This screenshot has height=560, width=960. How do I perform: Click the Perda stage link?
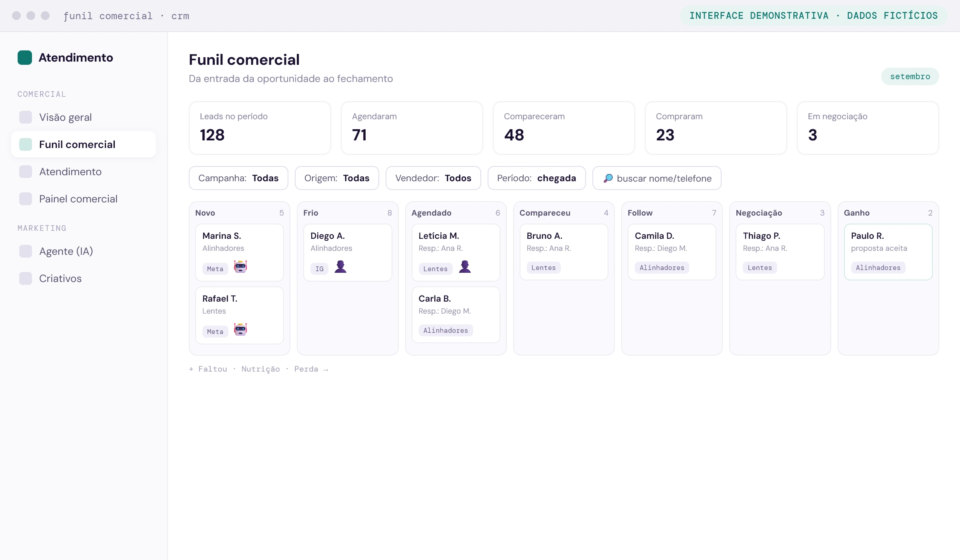306,369
